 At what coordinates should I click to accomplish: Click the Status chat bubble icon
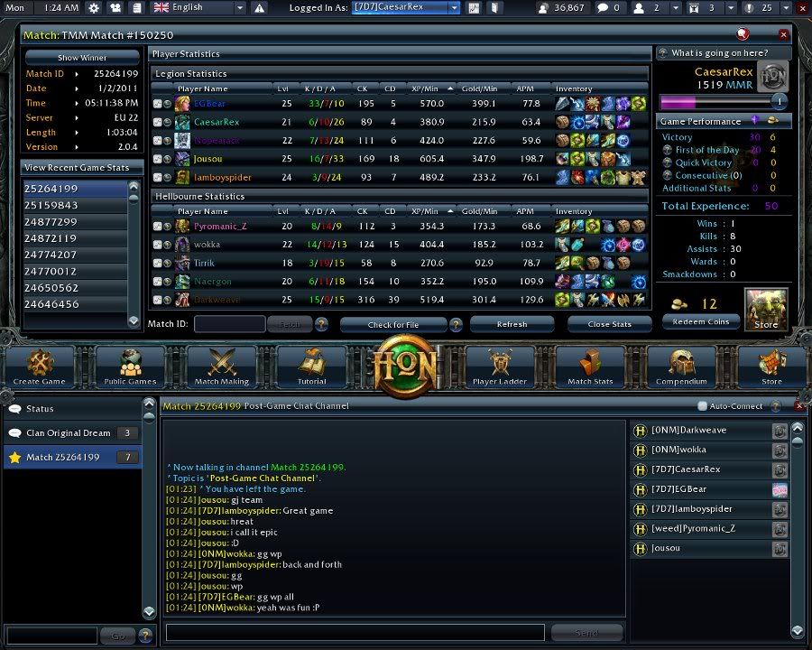click(15, 408)
